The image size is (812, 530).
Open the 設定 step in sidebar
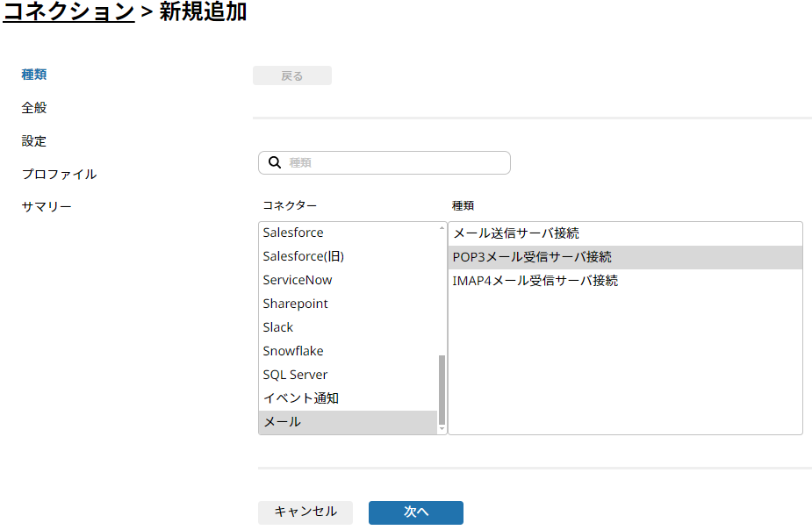point(34,140)
